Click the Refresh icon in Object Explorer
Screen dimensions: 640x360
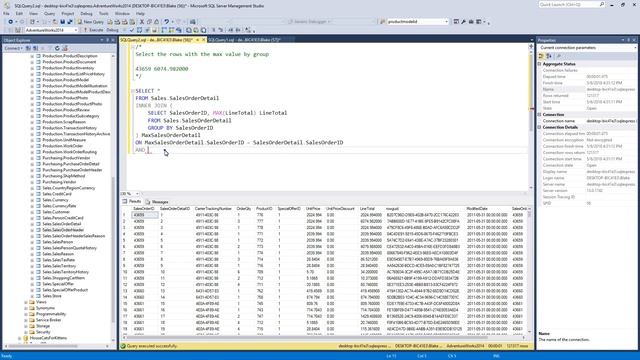click(57, 48)
